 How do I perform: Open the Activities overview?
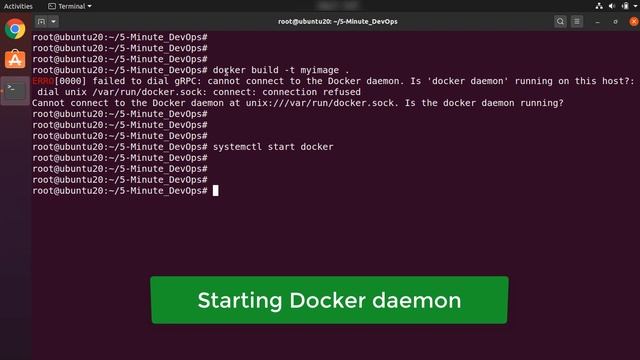click(18, 6)
